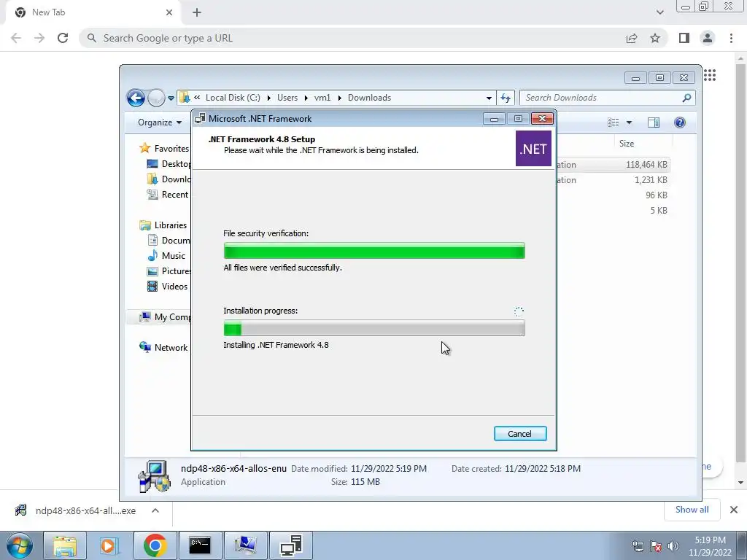Image resolution: width=747 pixels, height=560 pixels.
Task: Select the New Tab tab
Action: tap(93, 12)
